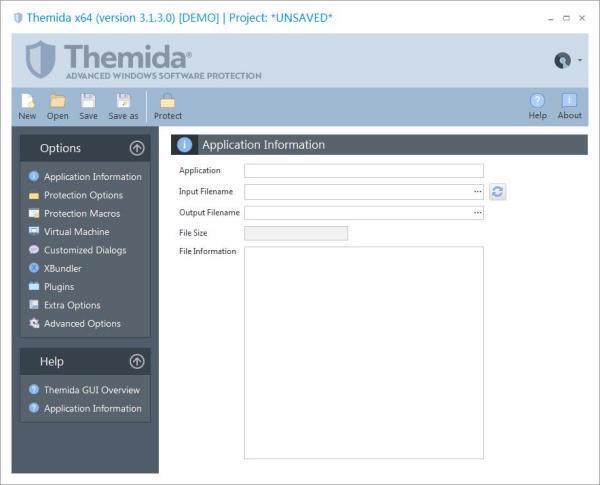Click the New project toolbar icon
The image size is (600, 485).
28,101
